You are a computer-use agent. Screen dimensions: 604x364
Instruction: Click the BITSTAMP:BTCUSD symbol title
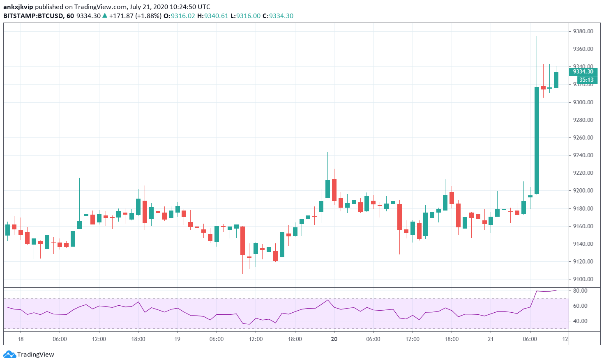coord(33,16)
